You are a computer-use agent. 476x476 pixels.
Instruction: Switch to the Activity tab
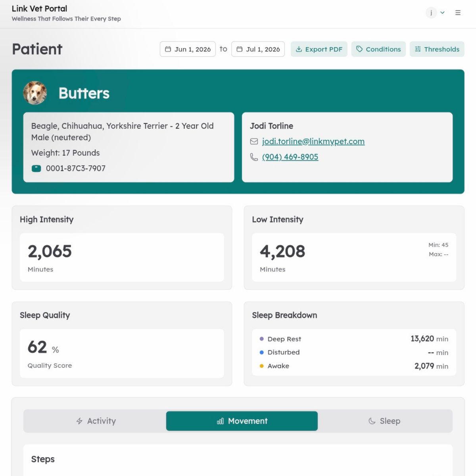tap(96, 421)
